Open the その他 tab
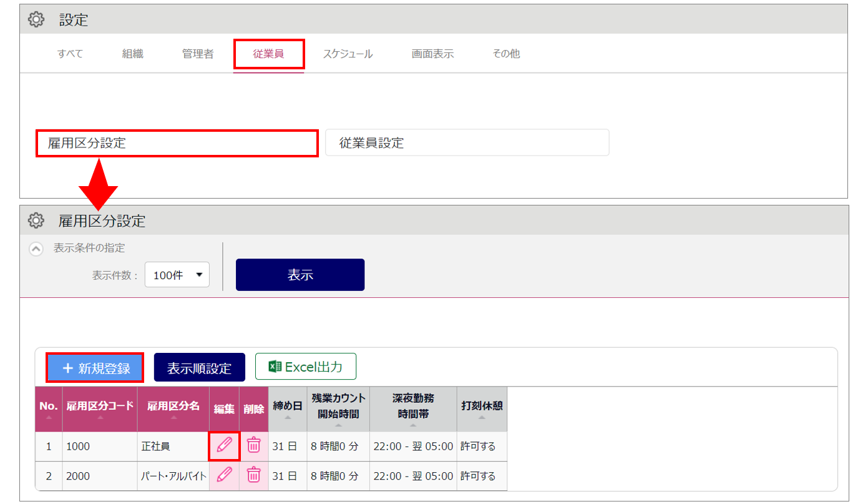868x504 pixels. 506,54
